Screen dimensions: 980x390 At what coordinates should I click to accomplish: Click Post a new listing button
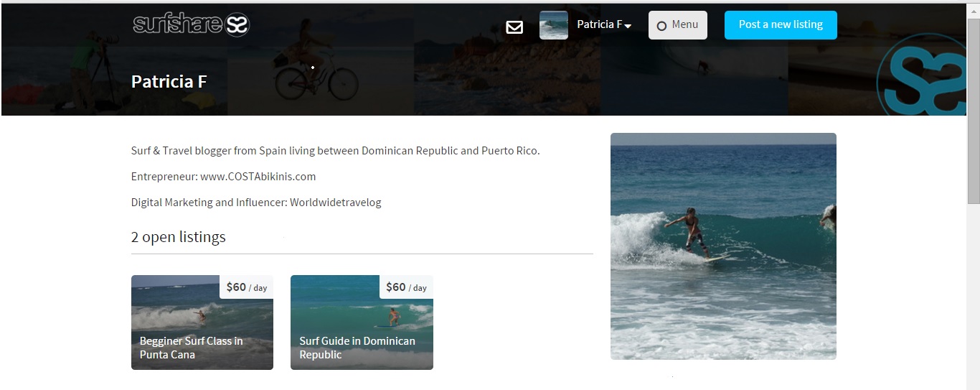[781, 25]
